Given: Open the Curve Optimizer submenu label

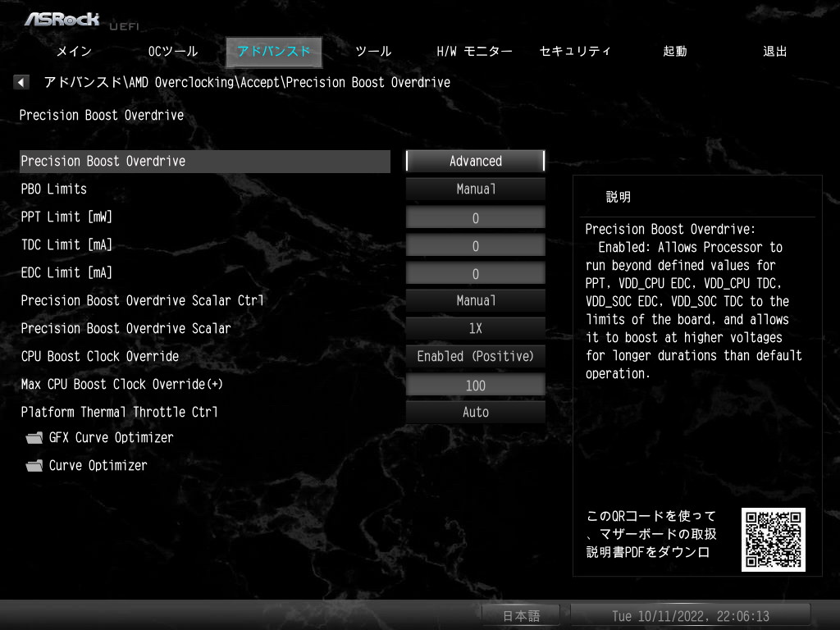Looking at the screenshot, I should tap(98, 466).
